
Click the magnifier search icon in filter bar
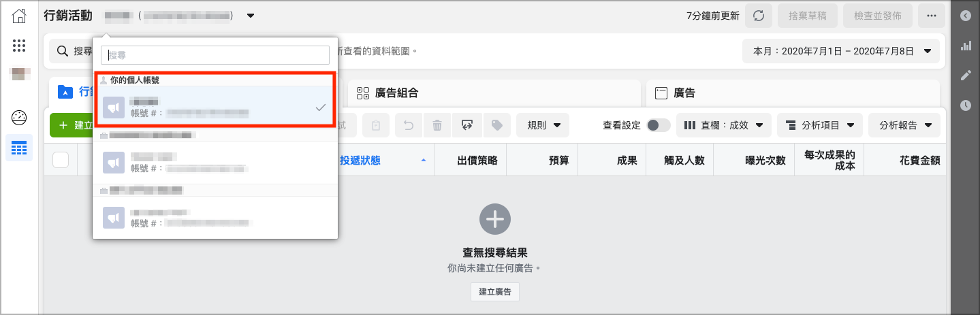(x=62, y=51)
